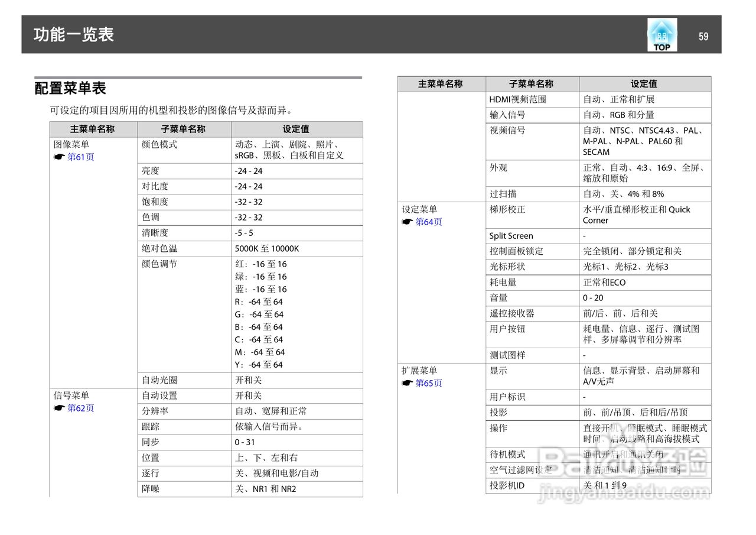Click the 显示 submenu cell
Viewport: 756px width, 535px height.
pyautogui.click(x=532, y=377)
